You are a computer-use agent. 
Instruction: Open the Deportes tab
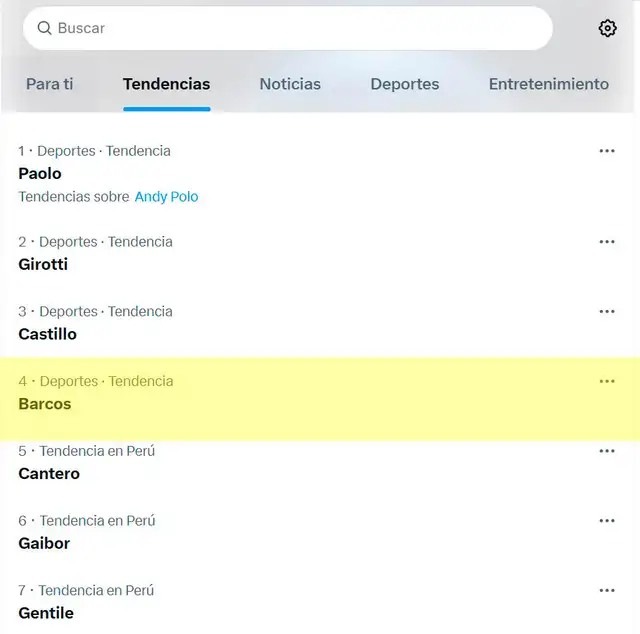tap(404, 84)
